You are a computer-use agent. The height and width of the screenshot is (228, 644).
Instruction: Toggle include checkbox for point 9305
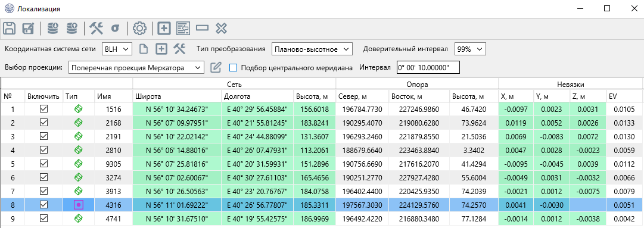pyautogui.click(x=43, y=164)
